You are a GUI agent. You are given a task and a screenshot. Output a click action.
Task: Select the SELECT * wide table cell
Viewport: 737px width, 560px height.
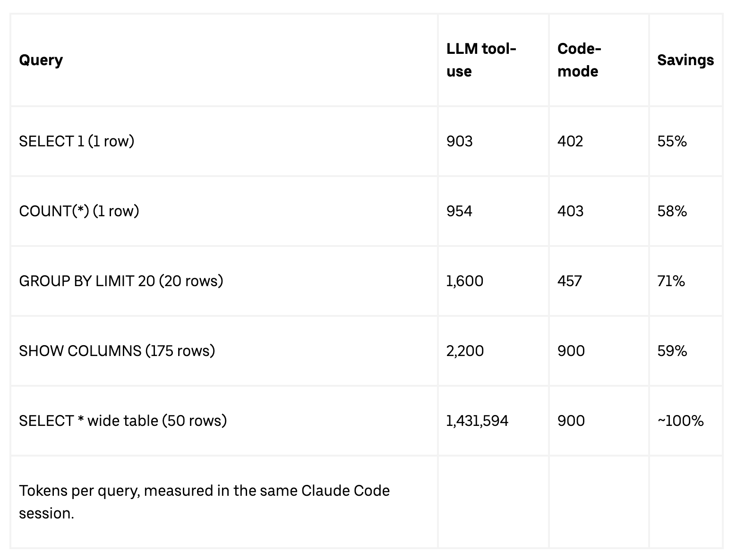(x=123, y=421)
